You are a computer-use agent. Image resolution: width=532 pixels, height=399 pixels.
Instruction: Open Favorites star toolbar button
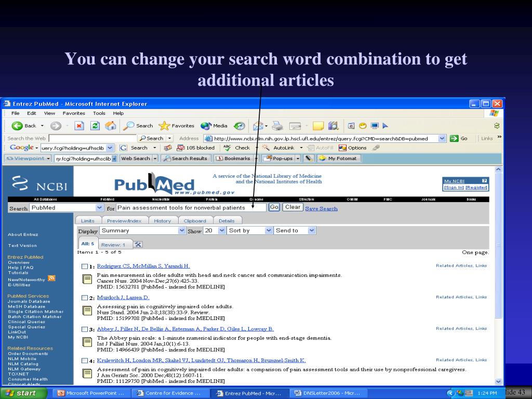pos(177,126)
